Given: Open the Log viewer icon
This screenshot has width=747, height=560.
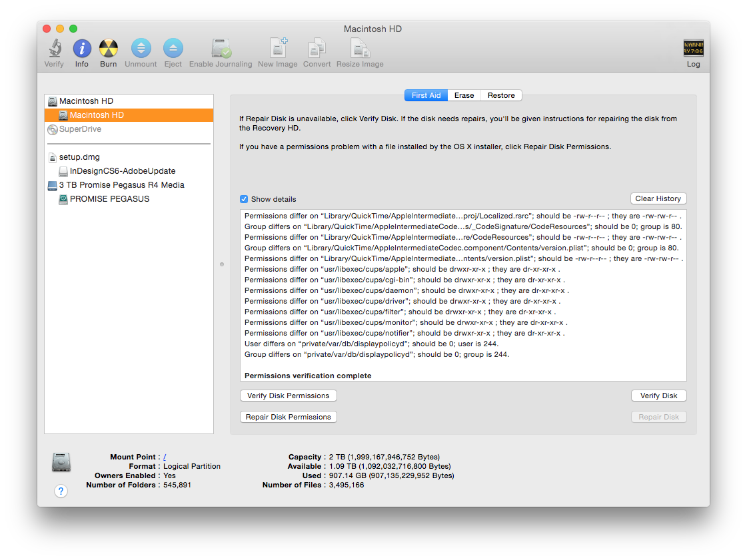Looking at the screenshot, I should (693, 48).
